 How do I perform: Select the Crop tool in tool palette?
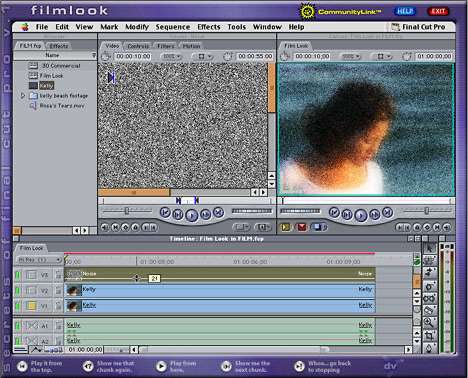429,335
